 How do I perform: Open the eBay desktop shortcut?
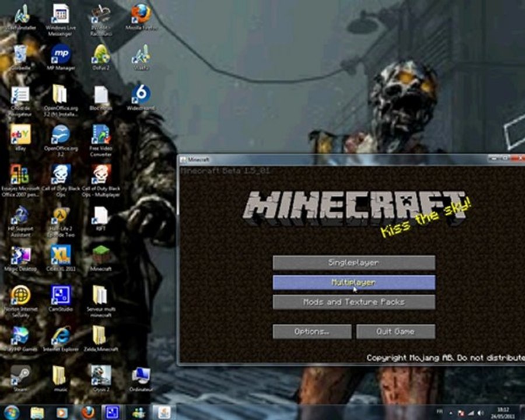tap(20, 137)
